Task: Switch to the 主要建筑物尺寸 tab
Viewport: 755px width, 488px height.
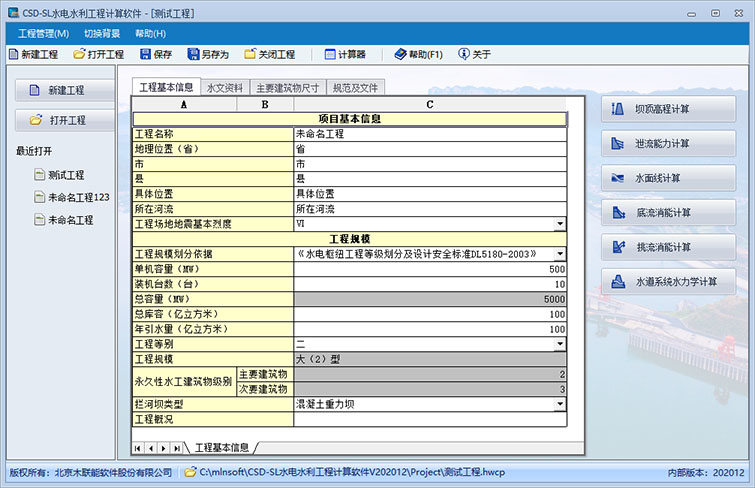Action: coord(287,88)
